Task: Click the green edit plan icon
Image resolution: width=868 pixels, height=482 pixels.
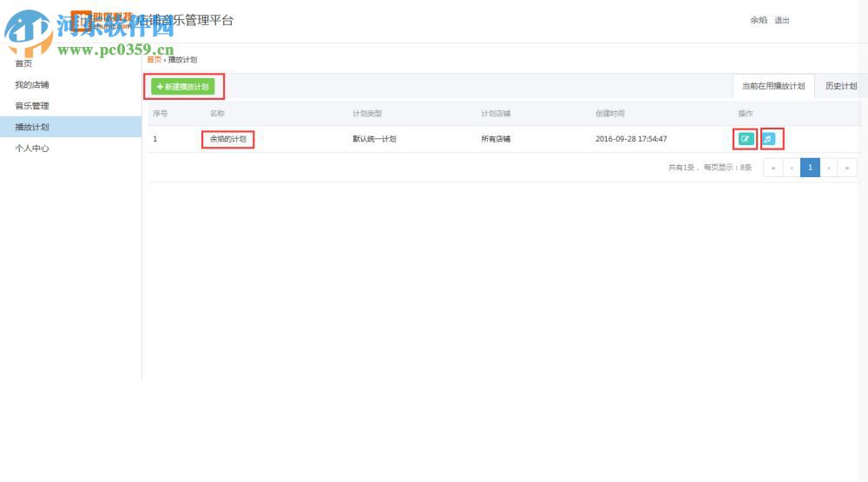Action: [745, 138]
